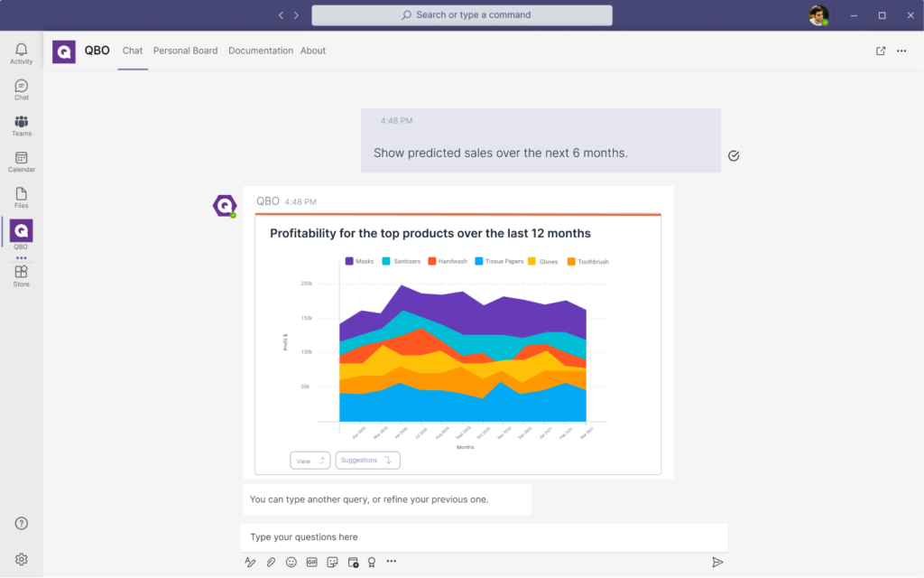Open the Files section in sidebar

click(21, 198)
